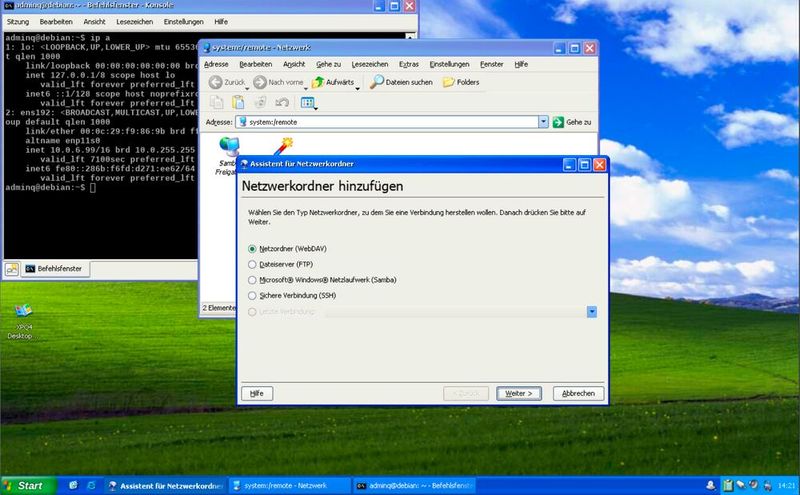The height and width of the screenshot is (495, 800).
Task: Click the copy icon in Netzwerk toolbar
Action: (x=217, y=103)
